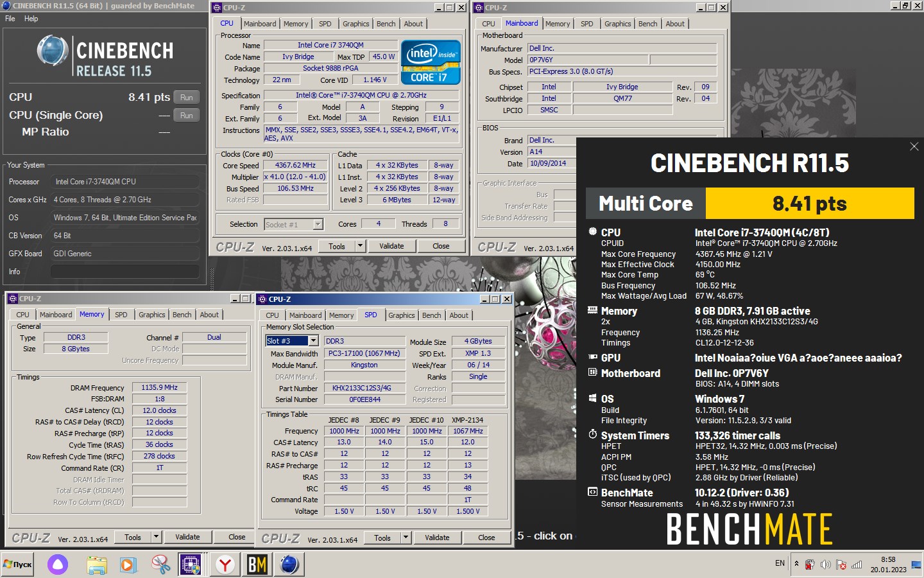Click the Intel Core i7 logo in CPU-Z

(431, 62)
